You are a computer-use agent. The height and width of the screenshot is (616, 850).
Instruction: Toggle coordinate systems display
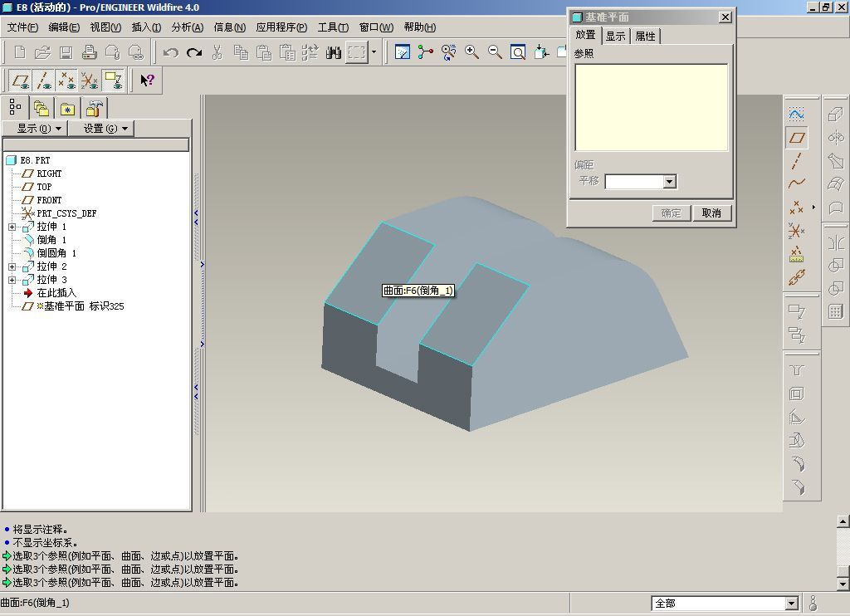[x=90, y=81]
